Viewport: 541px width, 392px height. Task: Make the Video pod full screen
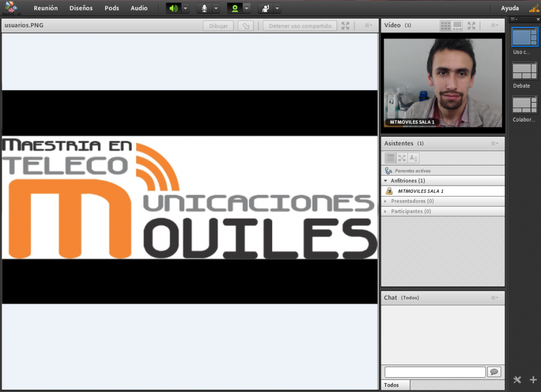[472, 25]
